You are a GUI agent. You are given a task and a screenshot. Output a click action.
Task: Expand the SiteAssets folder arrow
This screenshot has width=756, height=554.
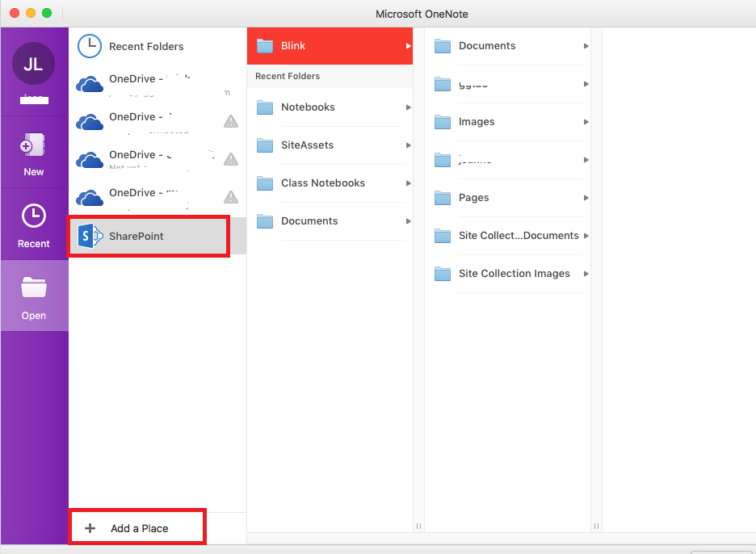(409, 145)
